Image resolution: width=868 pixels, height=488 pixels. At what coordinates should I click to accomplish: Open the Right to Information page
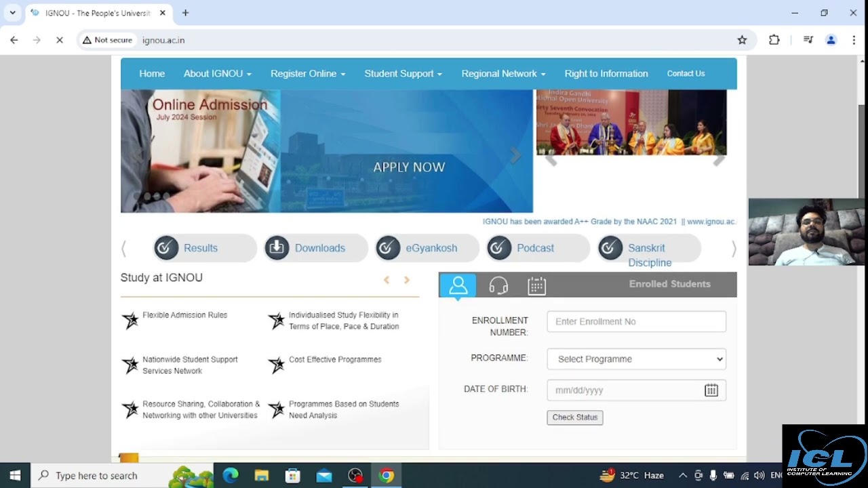[x=606, y=74]
